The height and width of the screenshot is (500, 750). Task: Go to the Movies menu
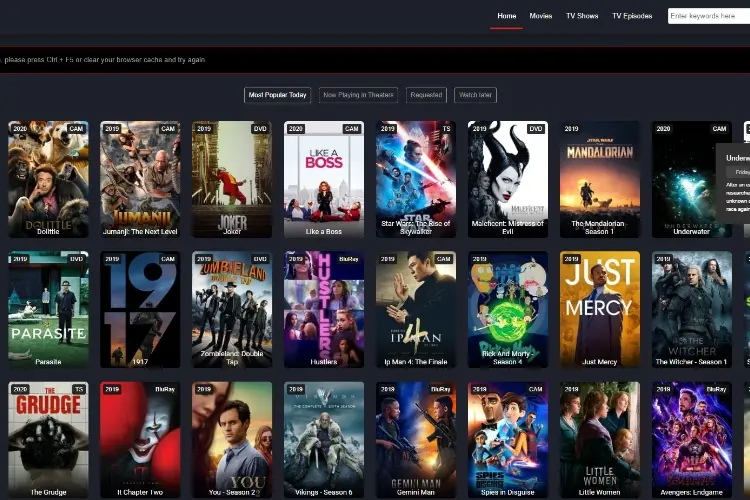(540, 16)
